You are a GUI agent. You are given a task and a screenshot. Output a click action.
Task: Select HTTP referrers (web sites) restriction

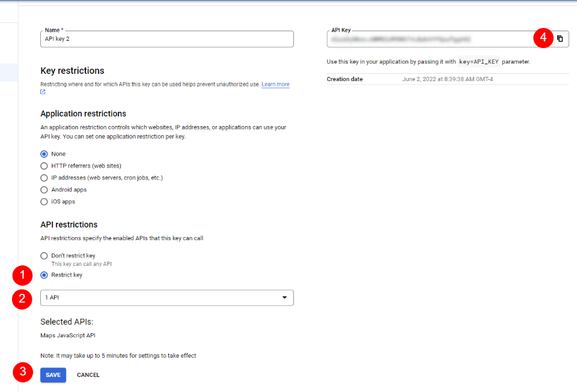[44, 166]
